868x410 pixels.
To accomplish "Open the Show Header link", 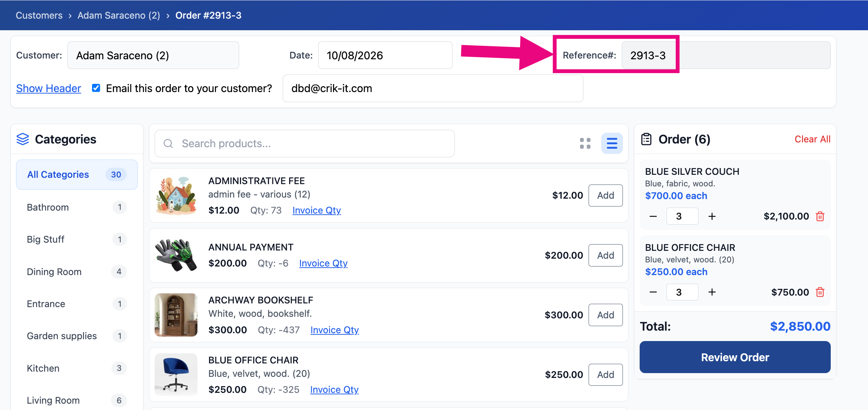I will click(x=48, y=88).
